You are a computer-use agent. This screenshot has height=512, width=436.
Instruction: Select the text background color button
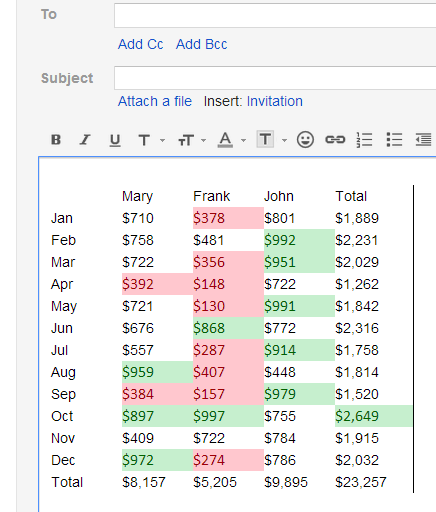click(265, 139)
